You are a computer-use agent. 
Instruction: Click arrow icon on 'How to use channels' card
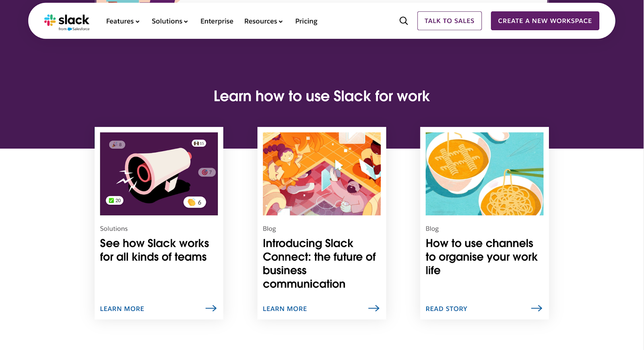click(x=537, y=308)
